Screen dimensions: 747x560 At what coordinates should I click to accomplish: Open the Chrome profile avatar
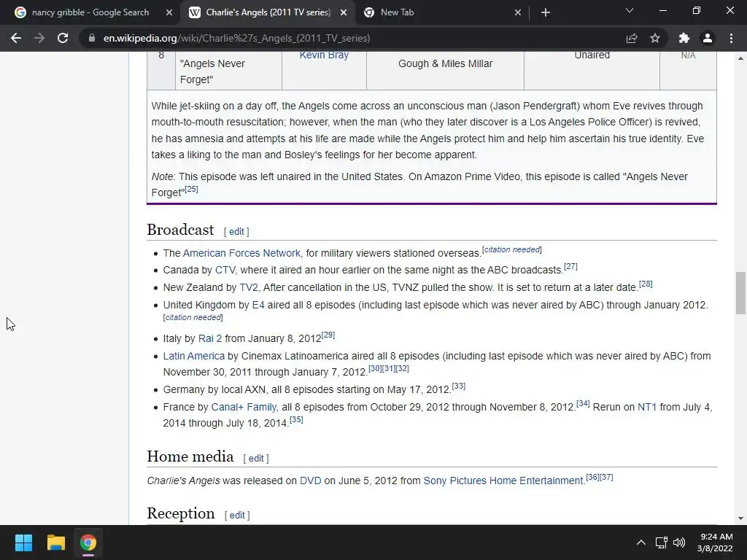(x=708, y=38)
